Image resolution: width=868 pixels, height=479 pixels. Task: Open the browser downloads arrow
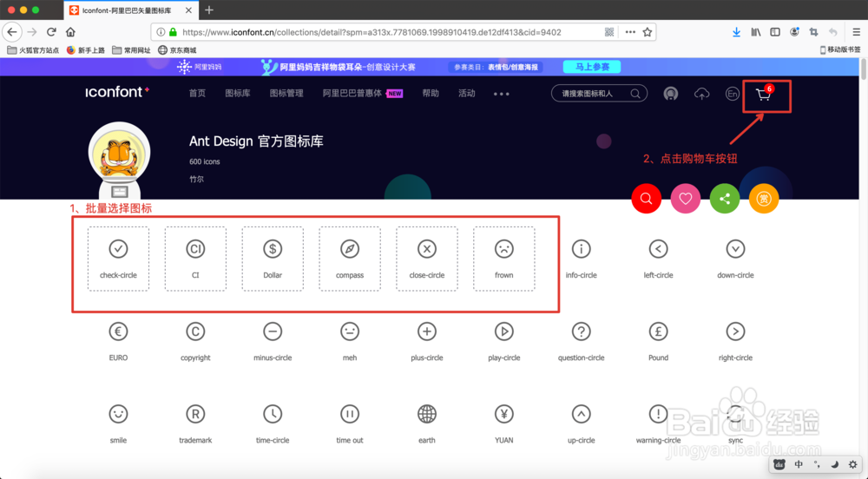736,32
